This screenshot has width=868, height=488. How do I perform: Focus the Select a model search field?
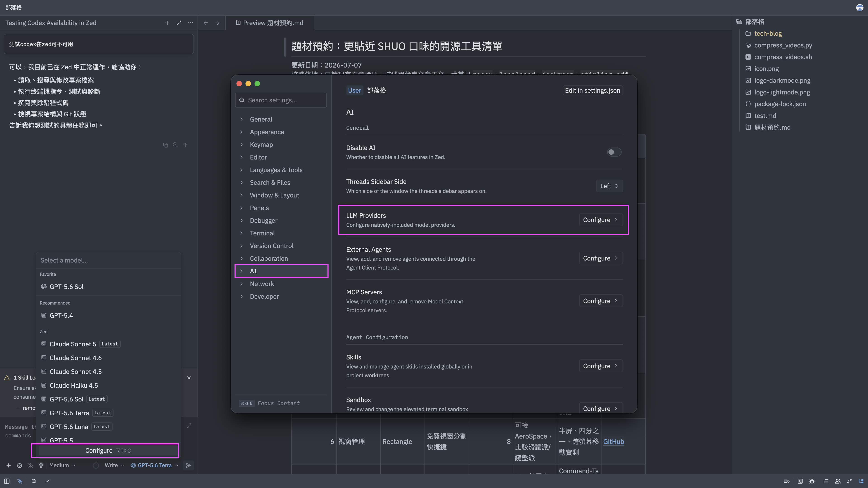point(108,260)
